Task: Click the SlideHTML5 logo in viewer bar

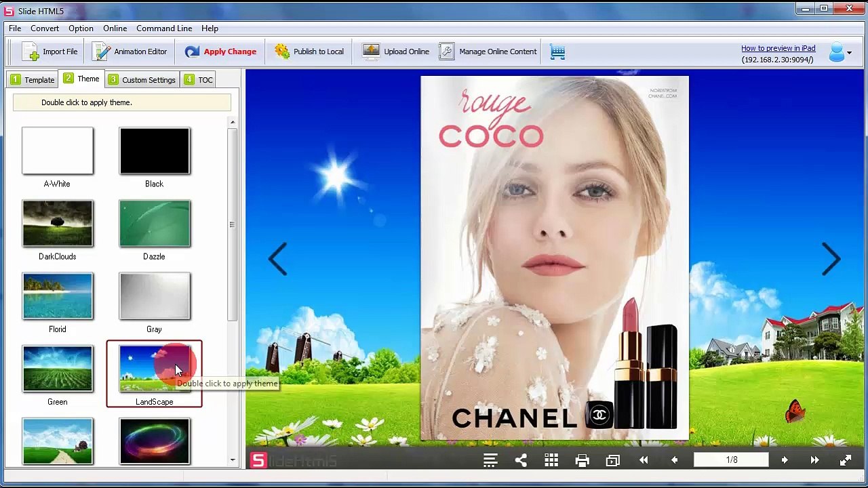Action: click(294, 461)
